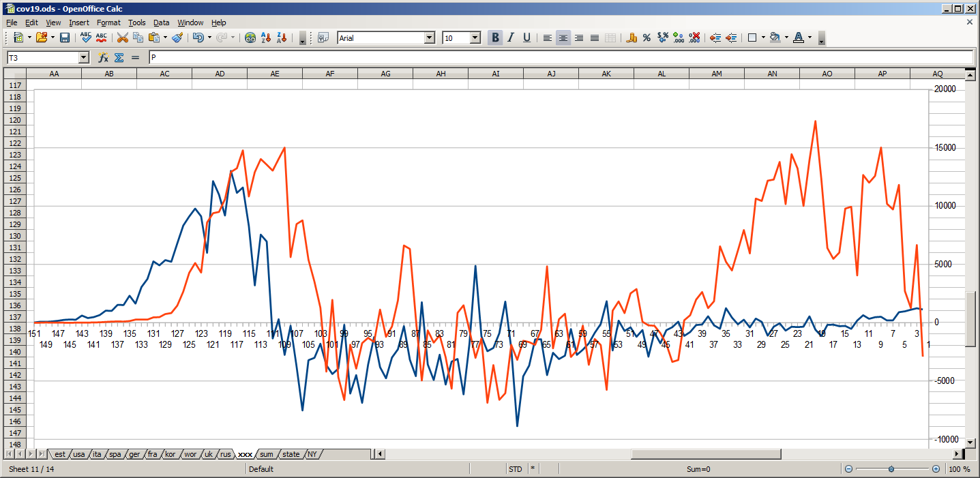Click in the formula input line
Screen dimensions: 980x478
(561, 58)
